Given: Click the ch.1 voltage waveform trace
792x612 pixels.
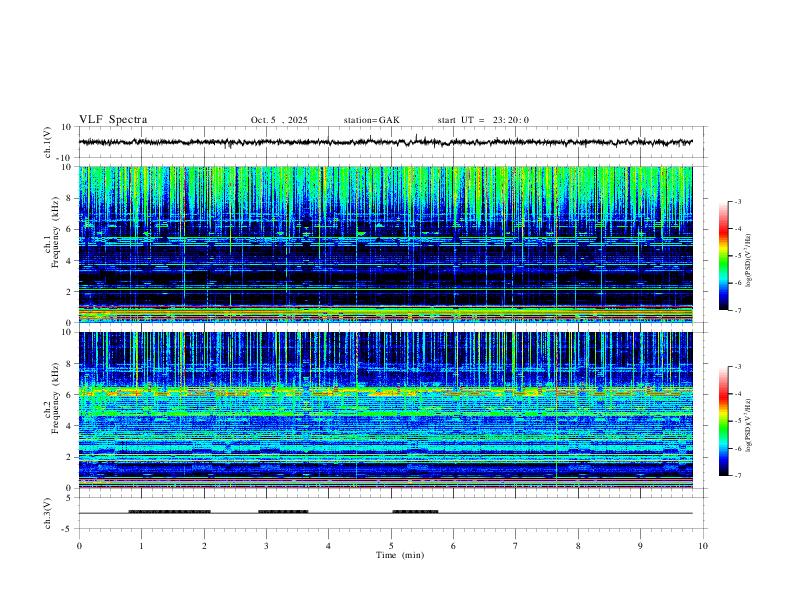Looking at the screenshot, I should (385, 142).
